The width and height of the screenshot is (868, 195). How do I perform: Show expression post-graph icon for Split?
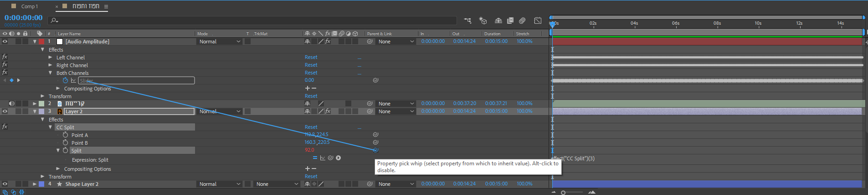(x=323, y=158)
